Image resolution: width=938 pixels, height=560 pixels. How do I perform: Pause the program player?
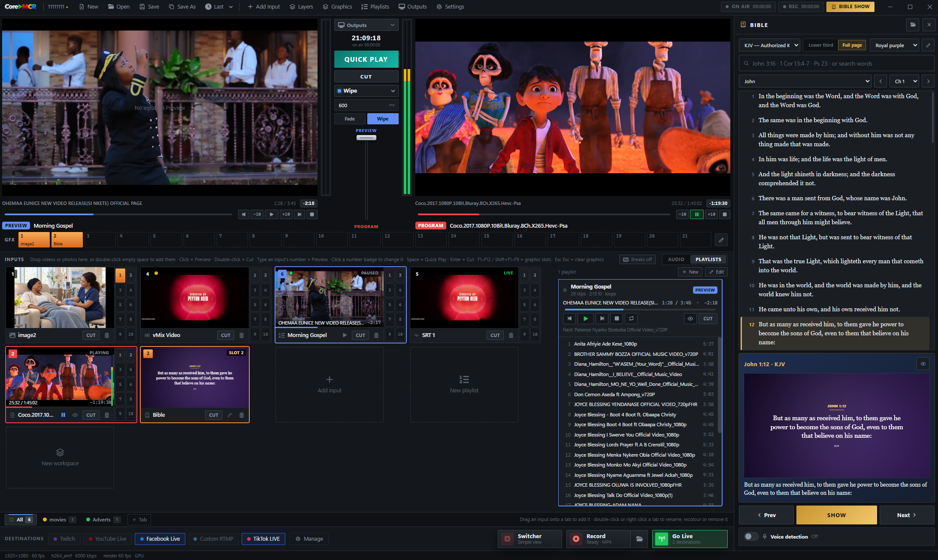(x=696, y=214)
